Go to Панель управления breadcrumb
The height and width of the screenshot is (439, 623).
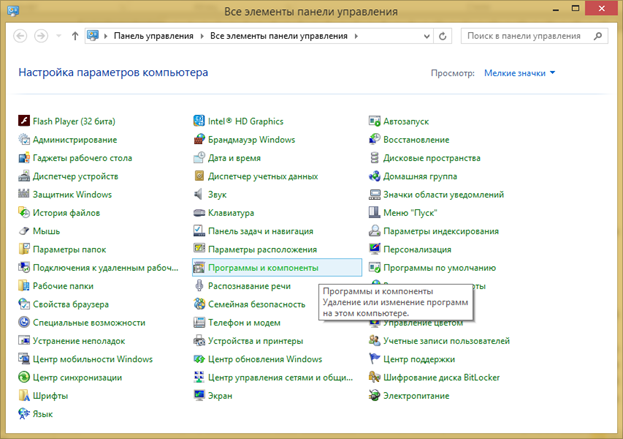(153, 36)
